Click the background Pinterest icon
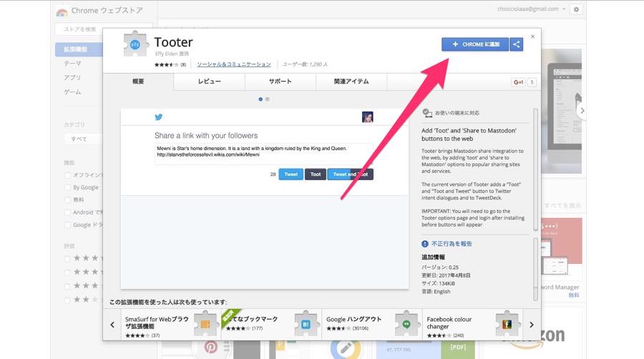 [210, 348]
